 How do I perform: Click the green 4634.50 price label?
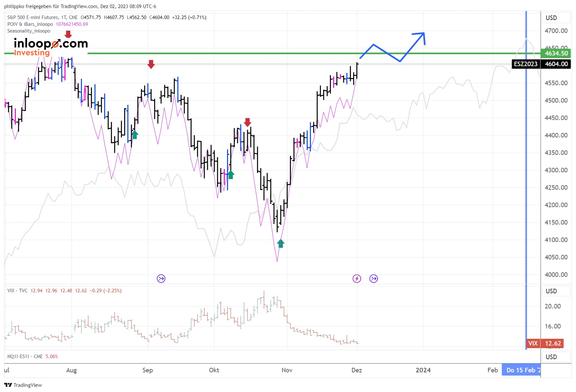[x=556, y=53]
